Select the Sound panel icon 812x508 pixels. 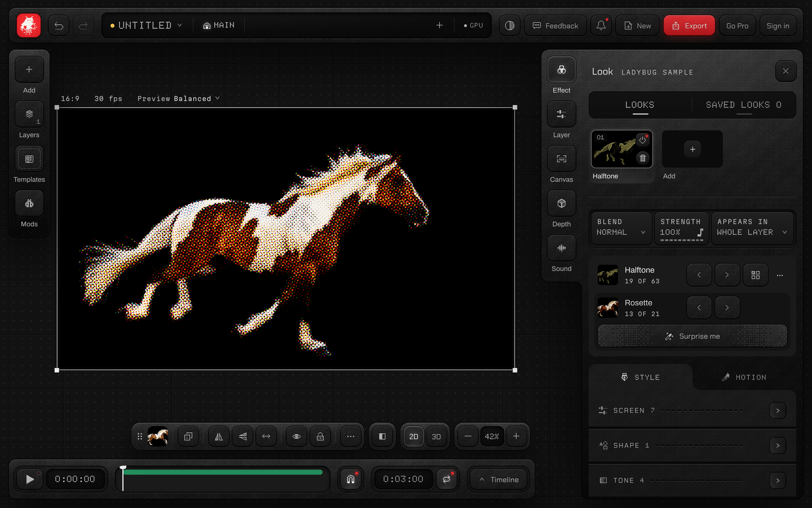click(561, 248)
